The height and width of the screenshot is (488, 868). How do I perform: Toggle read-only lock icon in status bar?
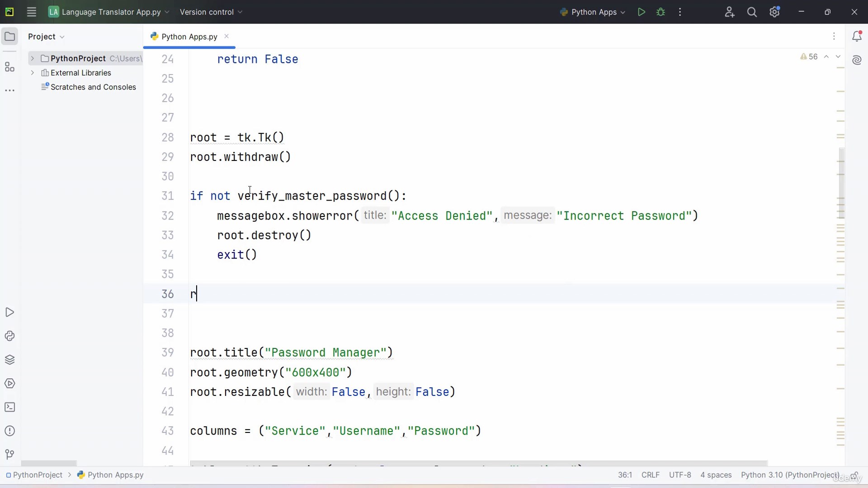click(854, 475)
